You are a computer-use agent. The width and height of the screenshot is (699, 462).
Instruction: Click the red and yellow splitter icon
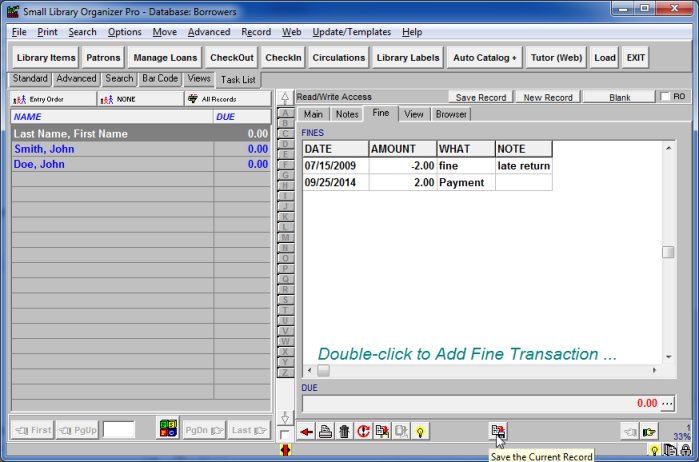tap(285, 450)
